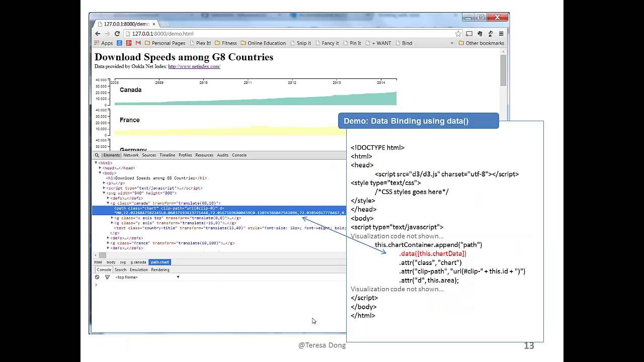The width and height of the screenshot is (644, 362).
Task: Open the top frame context dropdown
Action: point(147,277)
